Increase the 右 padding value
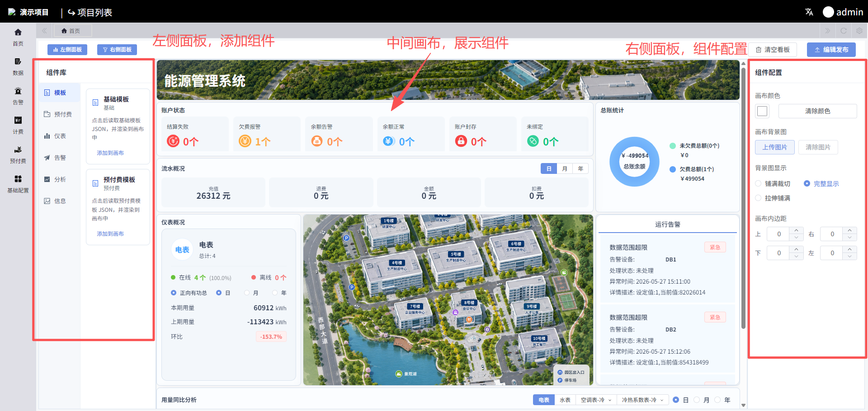The width and height of the screenshot is (868, 411). point(849,230)
